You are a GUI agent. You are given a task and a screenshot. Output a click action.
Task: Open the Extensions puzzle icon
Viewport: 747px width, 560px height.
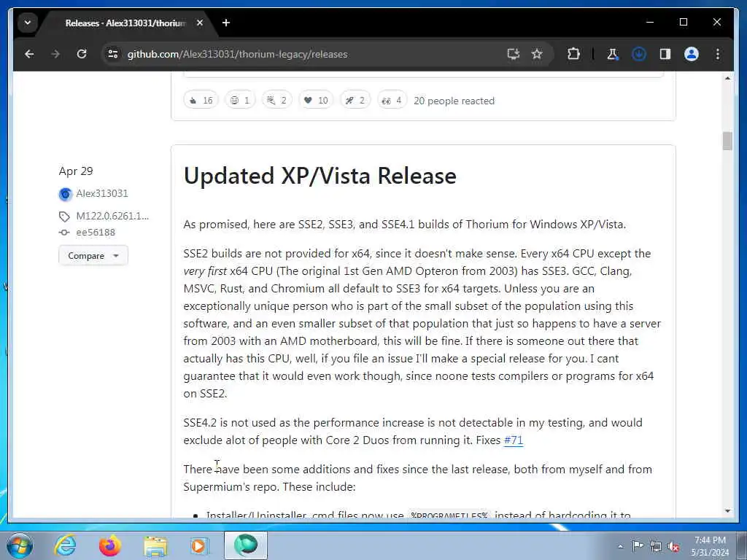(573, 54)
